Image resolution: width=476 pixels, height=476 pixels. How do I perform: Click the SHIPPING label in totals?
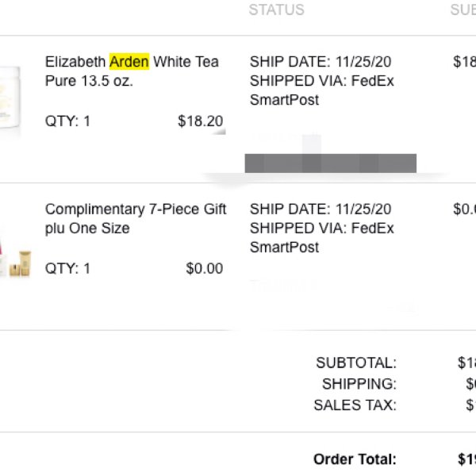pos(359,384)
